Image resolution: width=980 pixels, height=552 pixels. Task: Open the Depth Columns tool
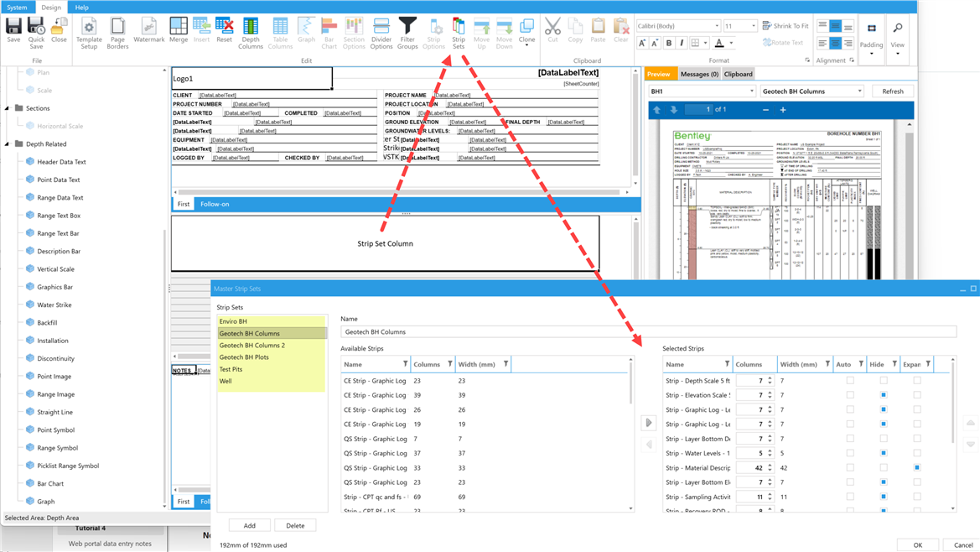[x=251, y=33]
